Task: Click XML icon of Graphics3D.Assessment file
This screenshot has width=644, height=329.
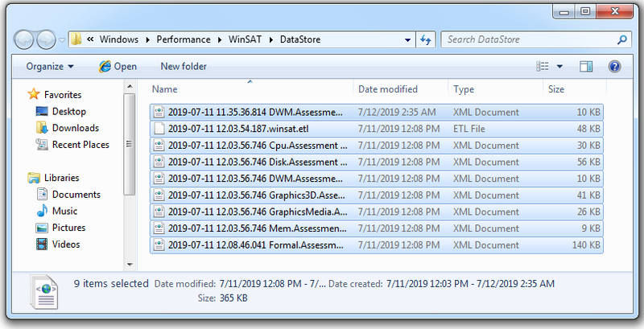Action: [159, 195]
